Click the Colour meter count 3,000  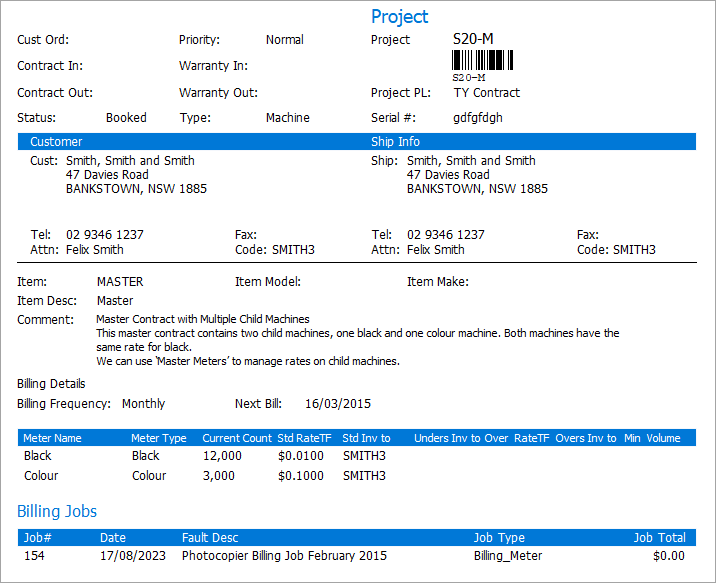pyautogui.click(x=218, y=476)
